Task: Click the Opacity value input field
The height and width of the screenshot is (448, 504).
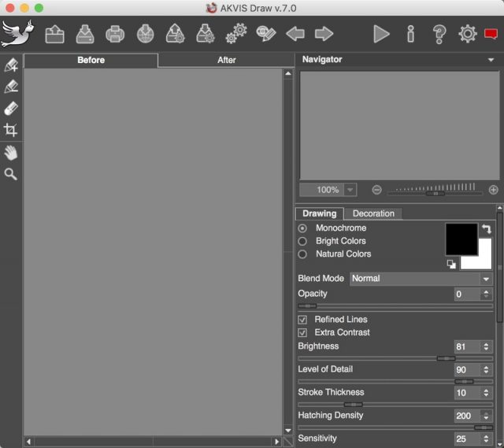Action: point(468,294)
